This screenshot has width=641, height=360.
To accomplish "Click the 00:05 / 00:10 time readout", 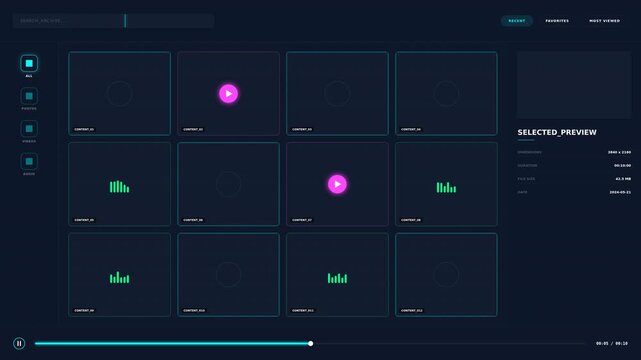I will [x=612, y=344].
